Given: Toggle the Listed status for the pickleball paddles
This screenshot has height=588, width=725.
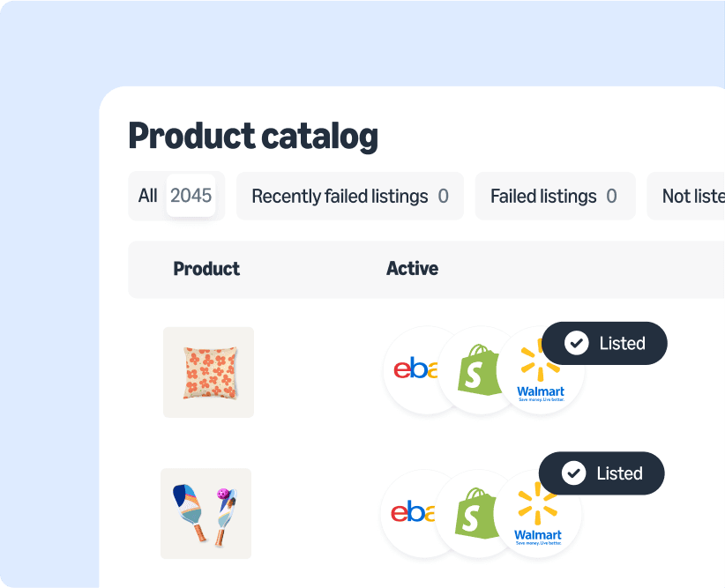Looking at the screenshot, I should pyautogui.click(x=601, y=473).
